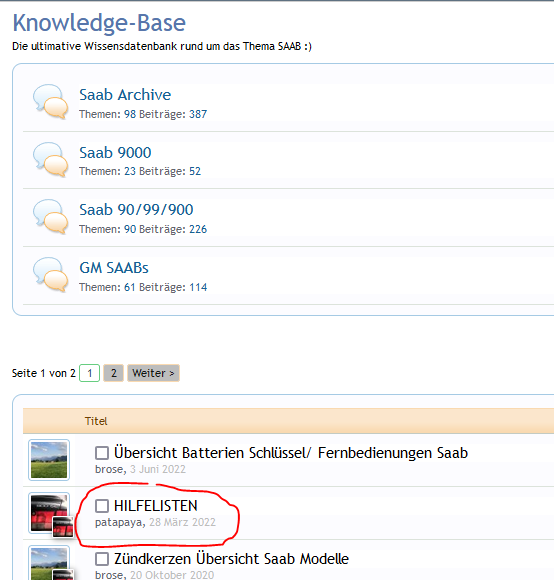Tick the checkbox for Übersicht Batterien Schlüssel thread

click(102, 453)
